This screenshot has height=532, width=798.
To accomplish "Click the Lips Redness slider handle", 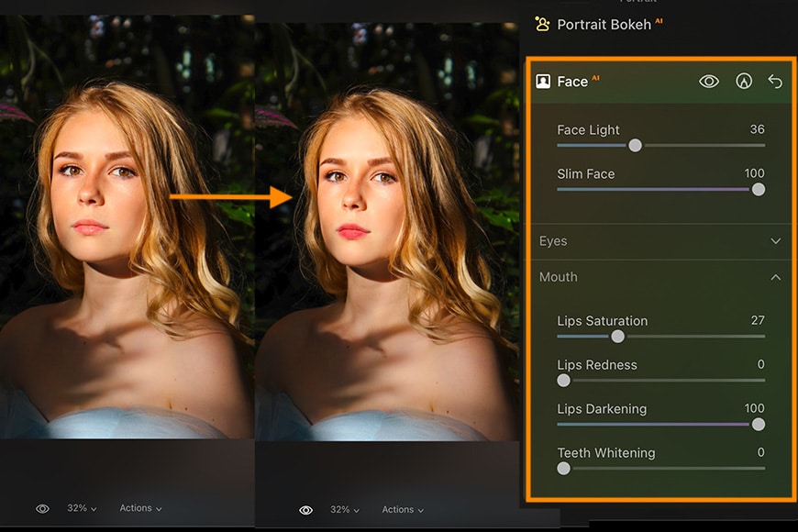I will click(563, 381).
